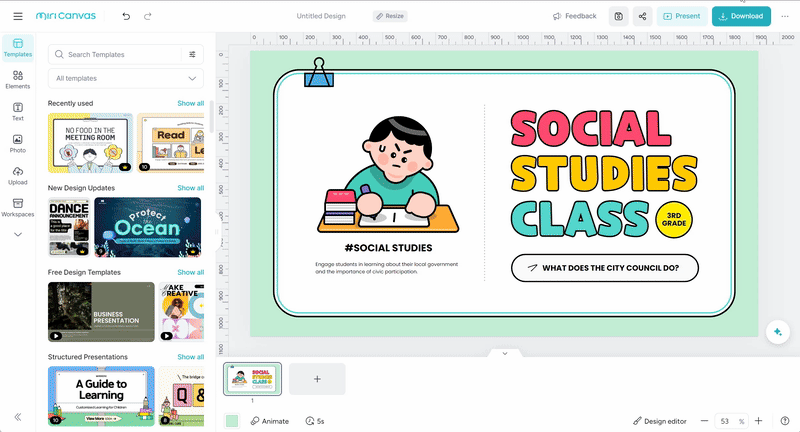Screen dimensions: 800x432
Task: Click the Download button
Action: click(741, 16)
